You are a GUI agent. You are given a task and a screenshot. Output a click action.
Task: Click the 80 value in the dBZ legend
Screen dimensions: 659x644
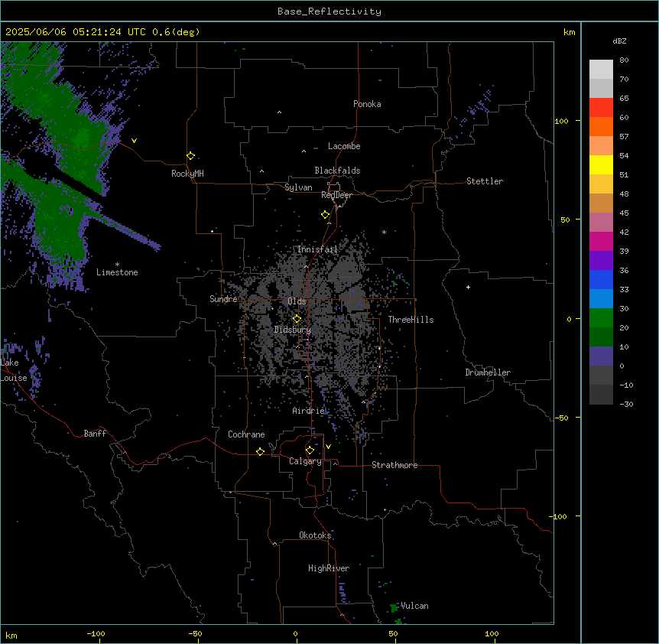624,60
